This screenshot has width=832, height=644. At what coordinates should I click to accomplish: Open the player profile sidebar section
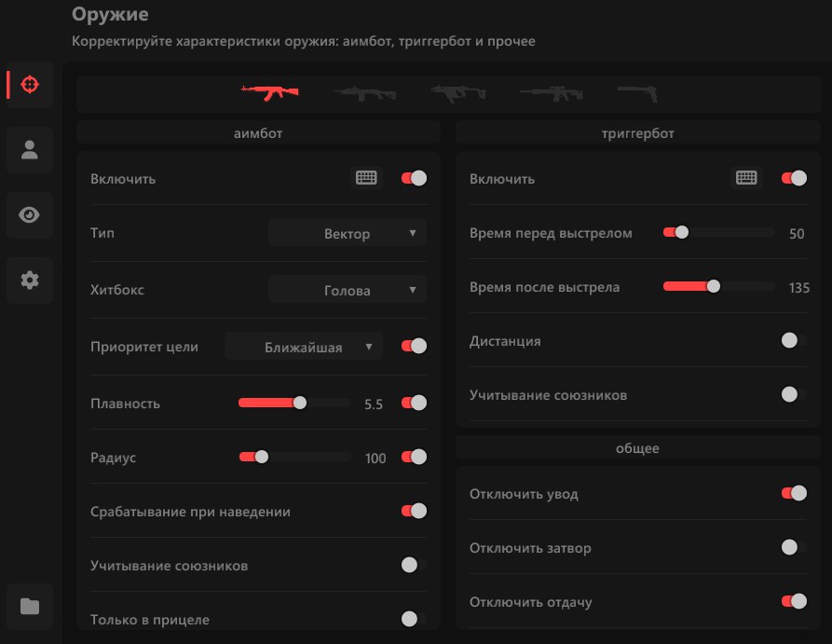coord(30,150)
